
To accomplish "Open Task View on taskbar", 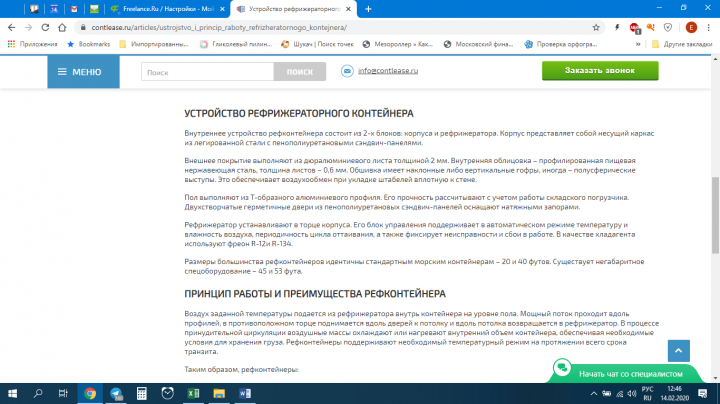I will click(x=63, y=393).
